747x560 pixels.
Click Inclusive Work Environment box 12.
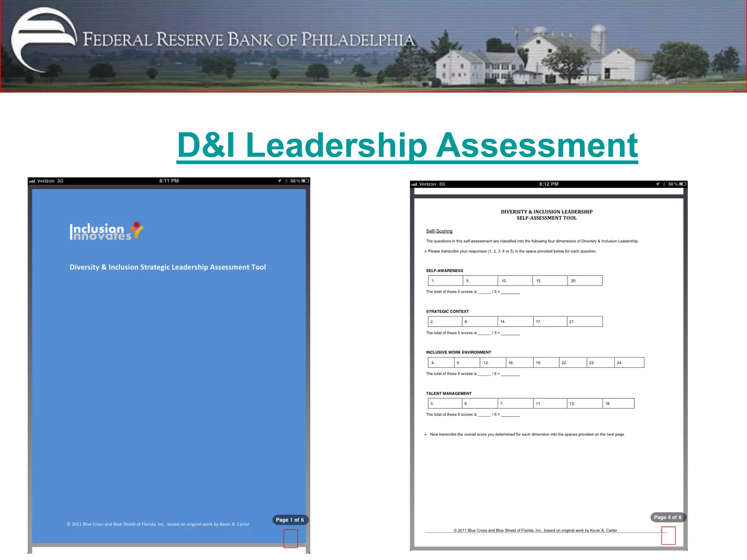pos(493,363)
